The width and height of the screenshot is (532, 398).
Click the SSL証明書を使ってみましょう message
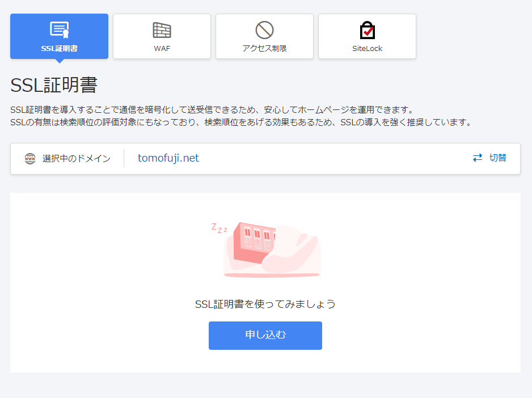(x=265, y=304)
